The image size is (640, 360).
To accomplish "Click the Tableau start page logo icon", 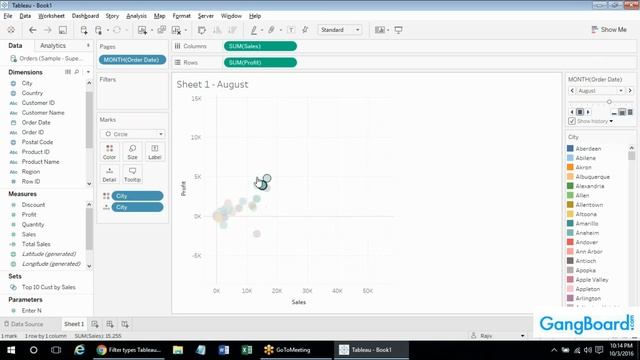I will 11,30.
